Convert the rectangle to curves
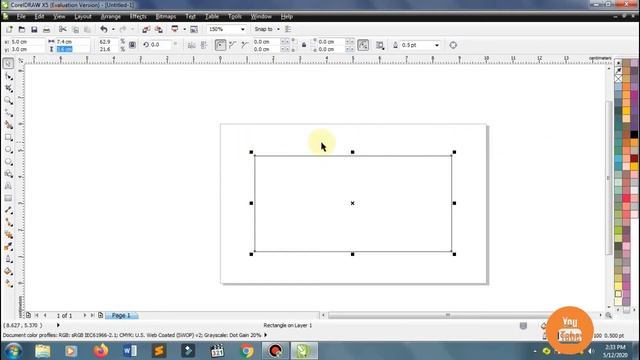640x360 pixels. click(453, 45)
